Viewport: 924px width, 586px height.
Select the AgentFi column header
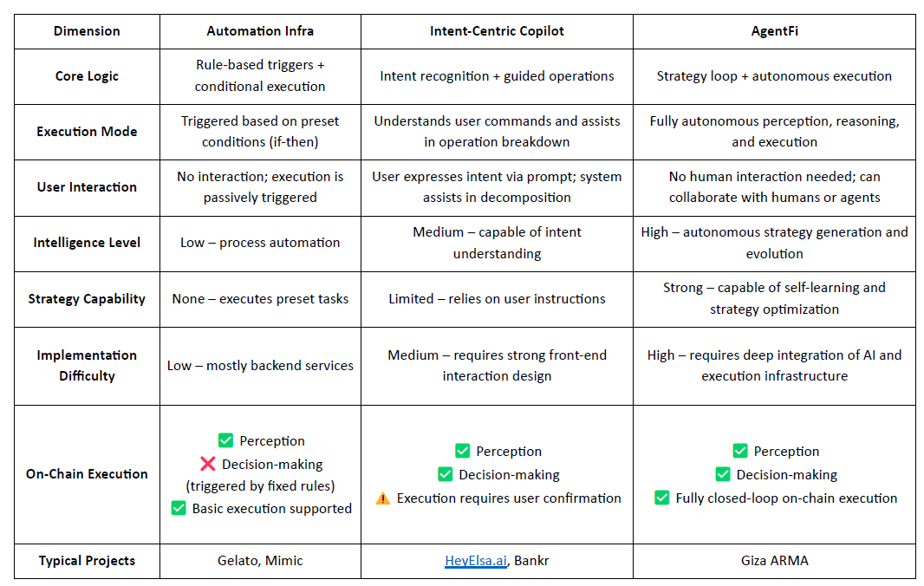pos(774,31)
